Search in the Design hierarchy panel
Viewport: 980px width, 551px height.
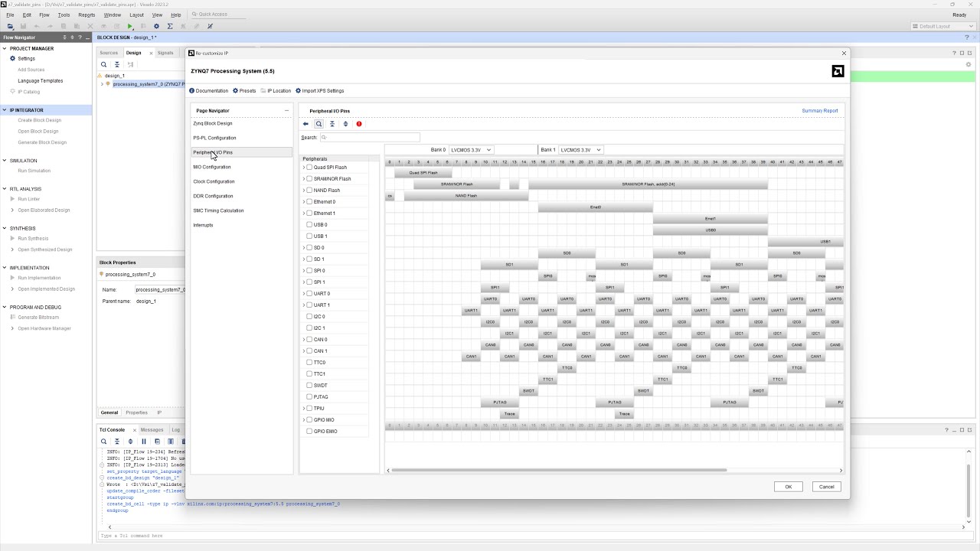(x=103, y=64)
